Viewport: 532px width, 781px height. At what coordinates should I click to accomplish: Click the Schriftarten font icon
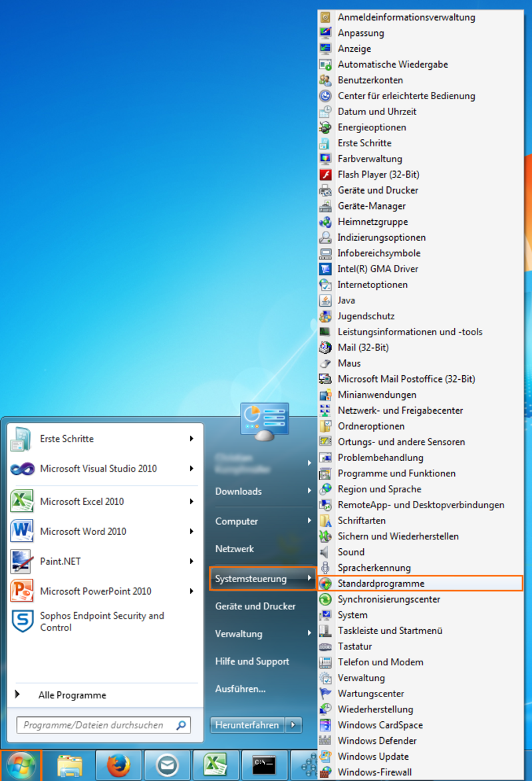pos(325,520)
